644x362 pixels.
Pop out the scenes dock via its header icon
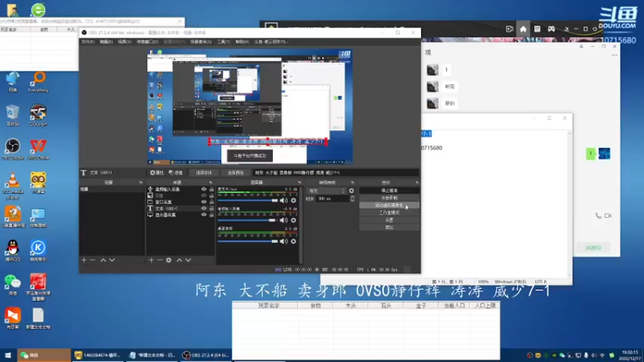pyautogui.click(x=140, y=183)
